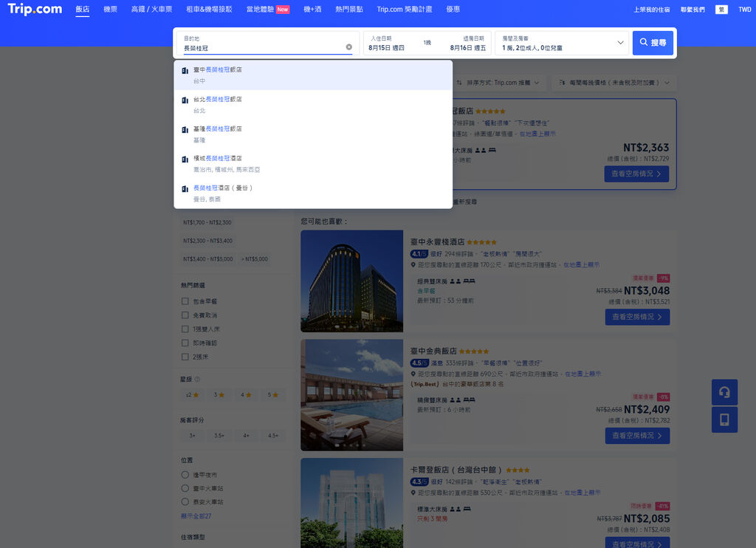Click the New badge beside 當地體驗

[283, 9]
